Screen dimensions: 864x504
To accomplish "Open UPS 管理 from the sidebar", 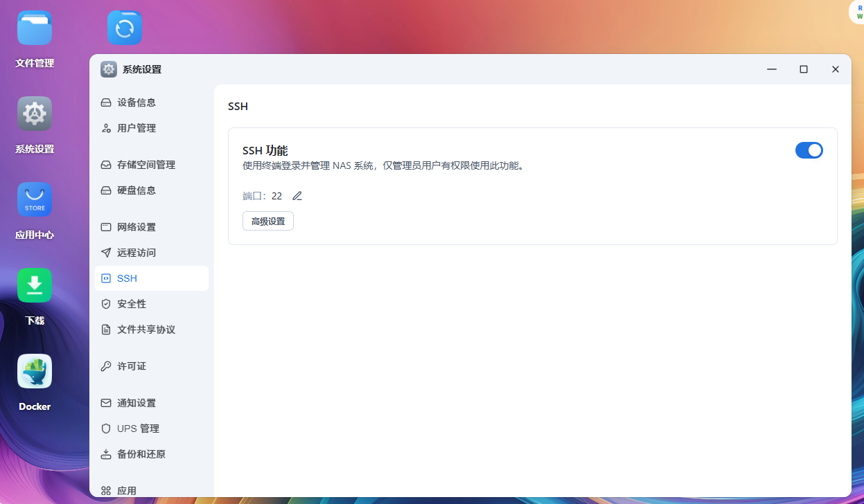I will coord(138,429).
